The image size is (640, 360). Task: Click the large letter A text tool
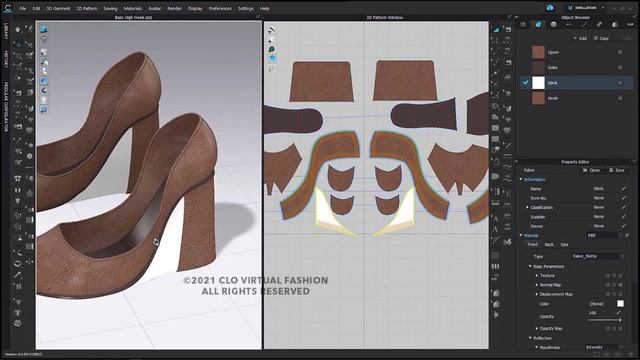[496, 230]
